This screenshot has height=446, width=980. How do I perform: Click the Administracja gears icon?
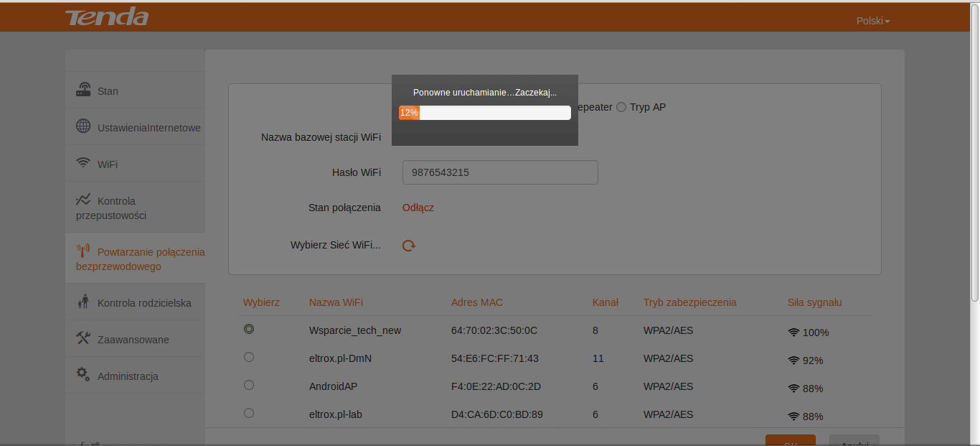83,375
